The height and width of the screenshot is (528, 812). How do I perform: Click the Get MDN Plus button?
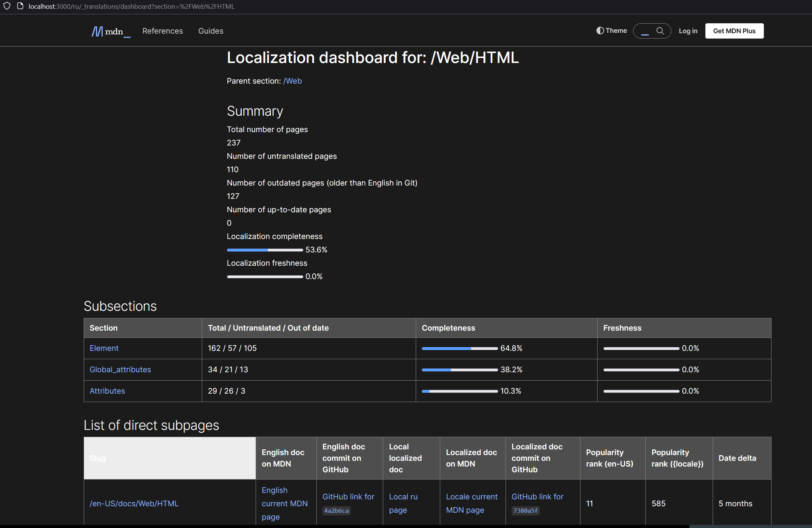(734, 31)
